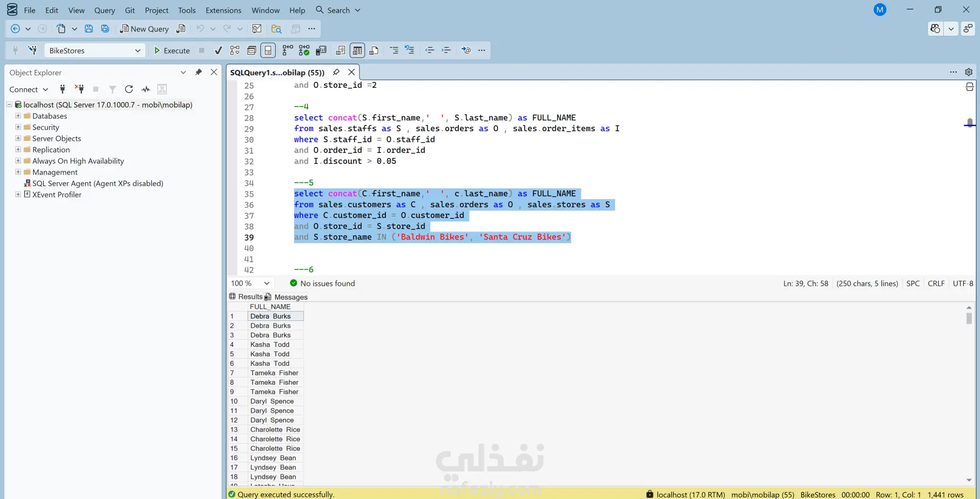980x499 pixels.
Task: Click the Connect plug icon in Object Explorer
Action: [62, 89]
